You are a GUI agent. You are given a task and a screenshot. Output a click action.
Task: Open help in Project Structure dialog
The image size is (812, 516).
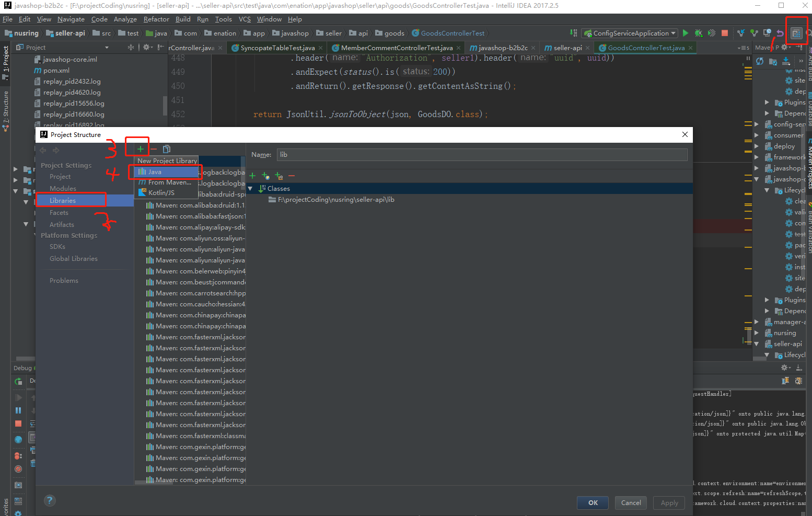50,500
